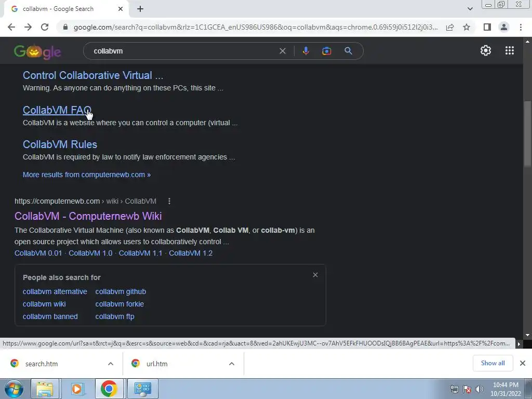
Task: Show all downloads
Action: 493,363
